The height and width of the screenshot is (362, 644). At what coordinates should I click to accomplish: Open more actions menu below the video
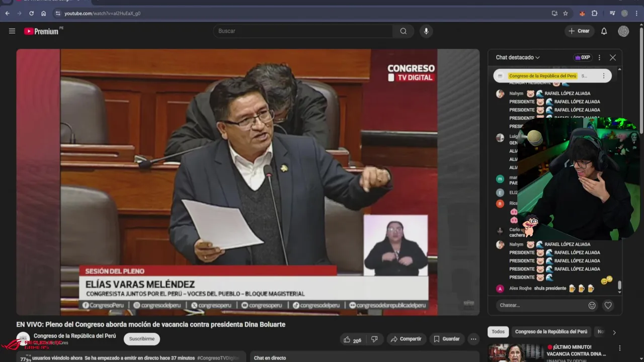[x=473, y=339]
